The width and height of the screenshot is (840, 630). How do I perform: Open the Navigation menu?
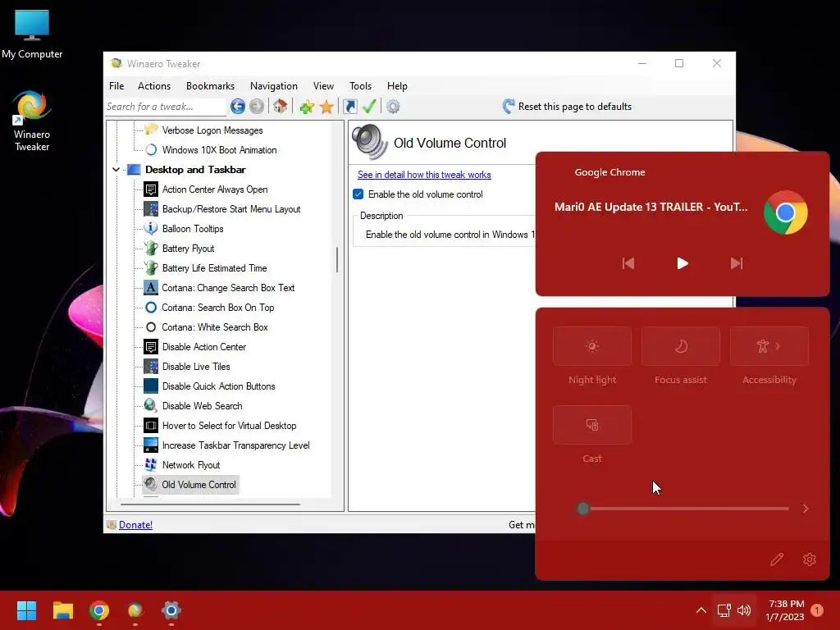point(274,85)
